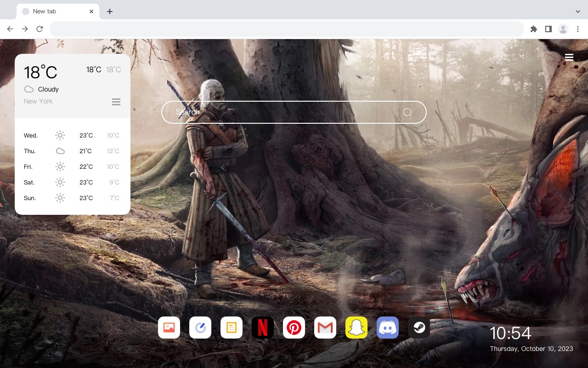Open the Pinterest shortcut icon
The image size is (588, 368).
click(x=294, y=328)
